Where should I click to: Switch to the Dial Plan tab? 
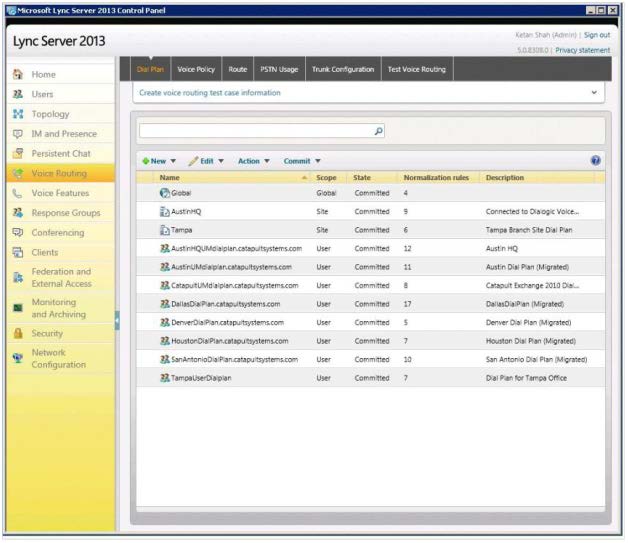point(150,69)
